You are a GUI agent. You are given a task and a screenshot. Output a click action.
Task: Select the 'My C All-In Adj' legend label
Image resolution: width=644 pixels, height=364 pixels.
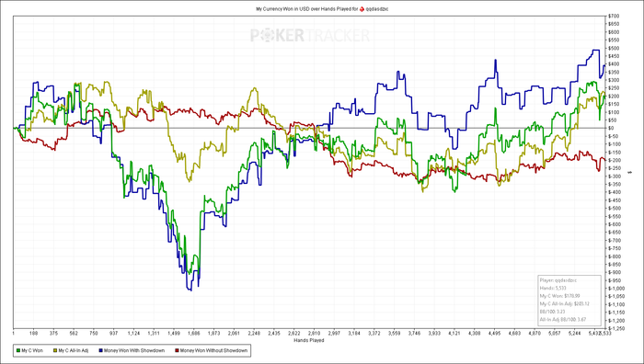tap(73, 350)
